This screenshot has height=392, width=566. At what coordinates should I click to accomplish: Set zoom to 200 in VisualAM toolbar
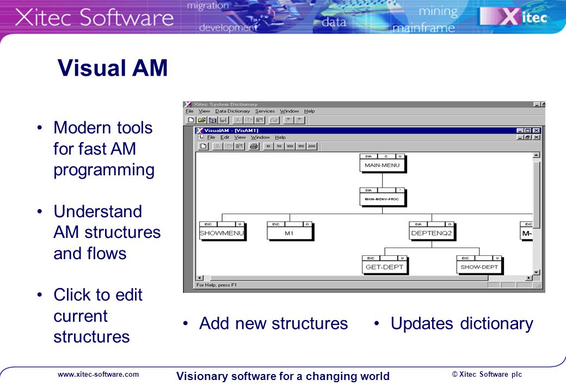311,146
